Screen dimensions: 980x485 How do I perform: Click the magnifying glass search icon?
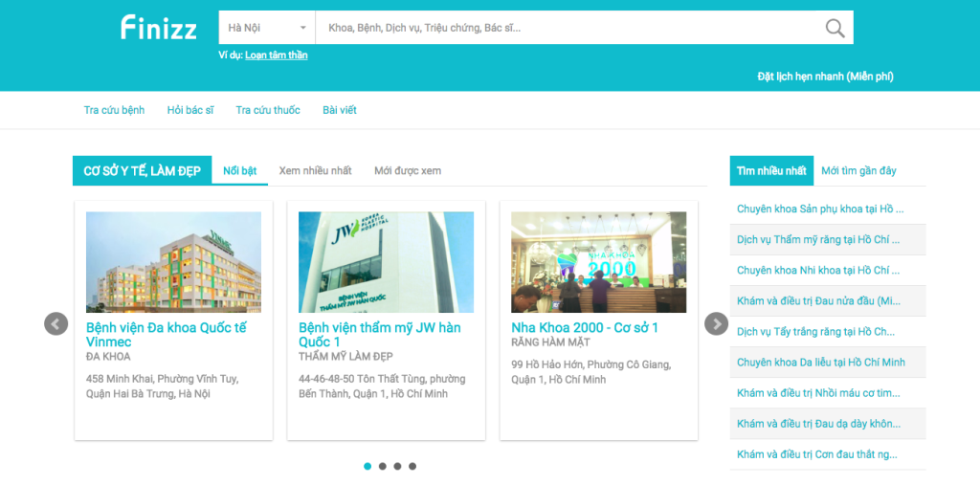pyautogui.click(x=835, y=28)
